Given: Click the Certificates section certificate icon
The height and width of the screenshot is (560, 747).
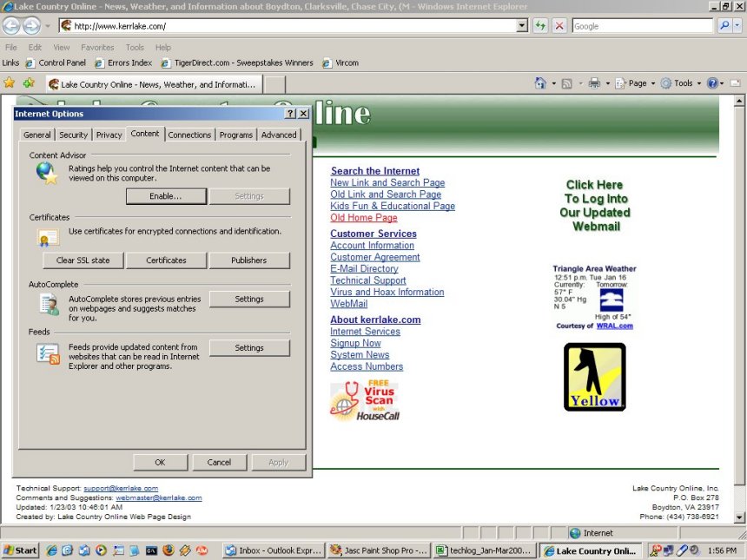Looking at the screenshot, I should [48, 237].
